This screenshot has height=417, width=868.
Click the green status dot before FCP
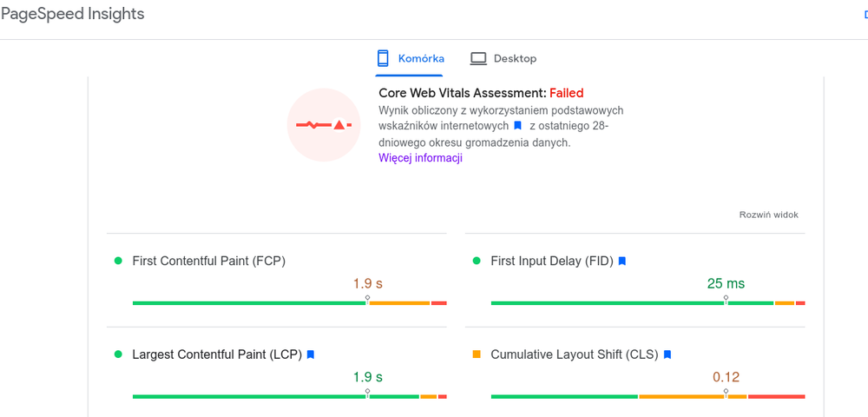pos(118,261)
